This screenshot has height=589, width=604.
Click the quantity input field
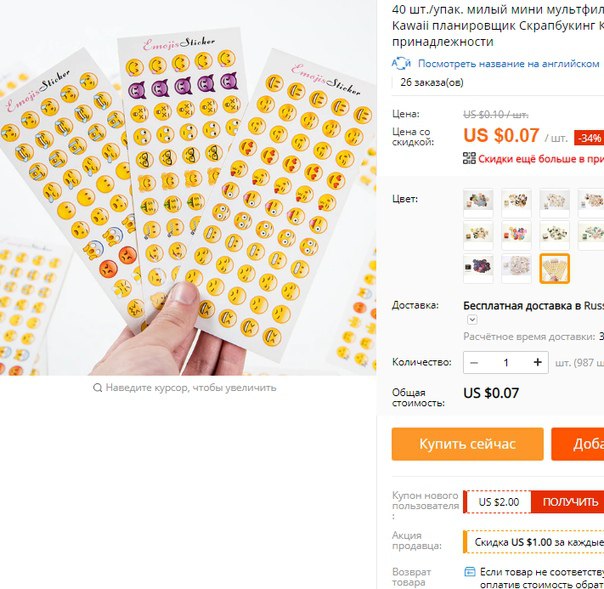tap(506, 362)
